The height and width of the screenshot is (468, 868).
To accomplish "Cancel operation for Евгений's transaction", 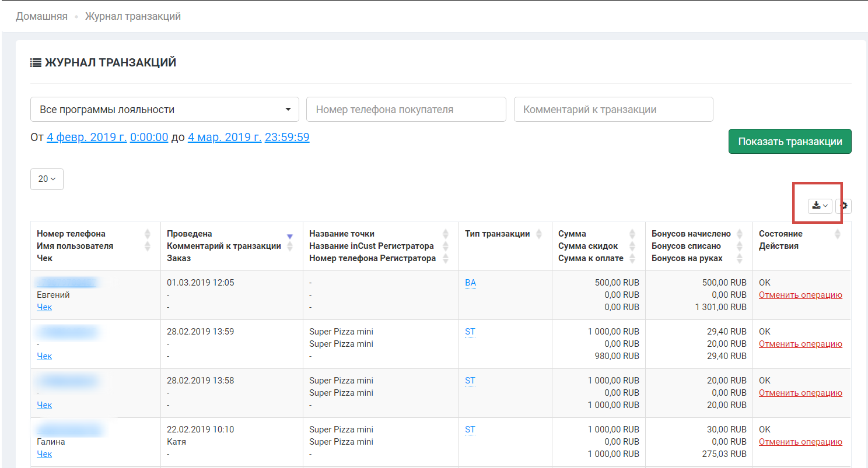I will click(x=800, y=295).
